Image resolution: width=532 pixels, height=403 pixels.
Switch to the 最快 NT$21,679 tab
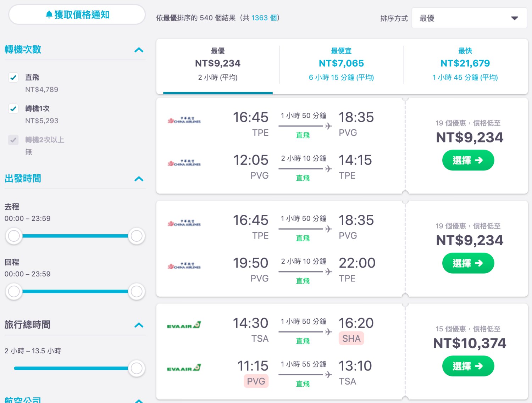(x=465, y=64)
